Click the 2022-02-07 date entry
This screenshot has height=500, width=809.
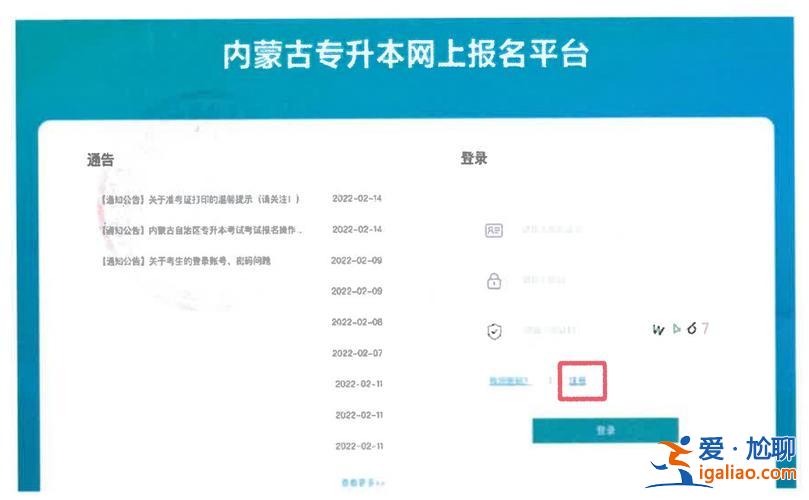[x=358, y=353]
